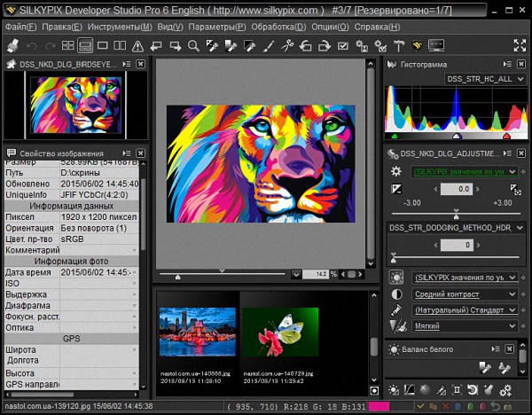
Task: Open the Вид menu
Action: (x=170, y=27)
